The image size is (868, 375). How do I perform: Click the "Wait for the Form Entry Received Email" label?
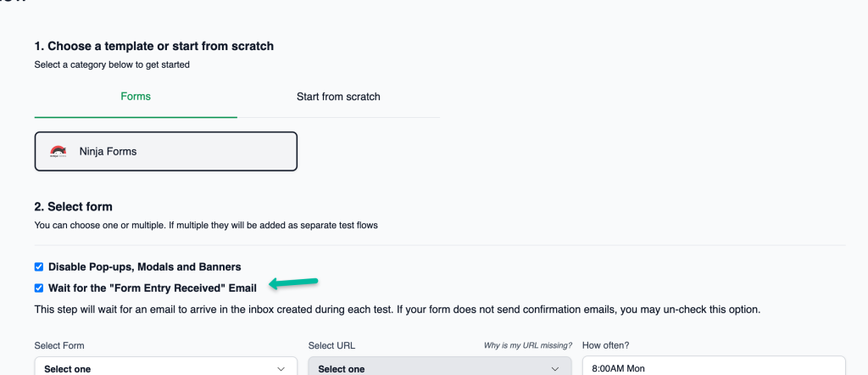click(x=153, y=288)
